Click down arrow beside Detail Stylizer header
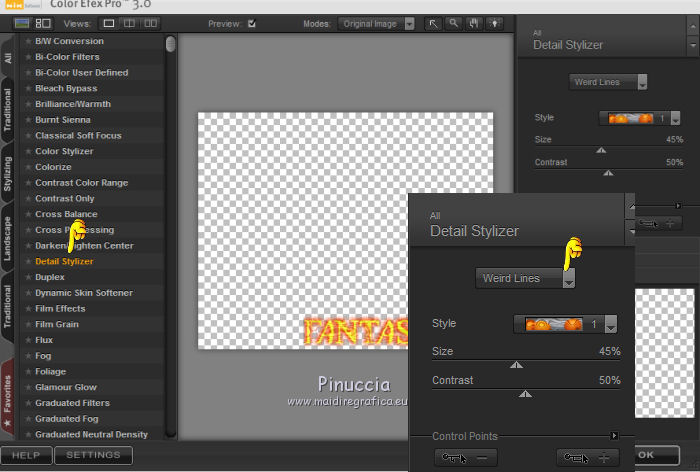 click(692, 46)
